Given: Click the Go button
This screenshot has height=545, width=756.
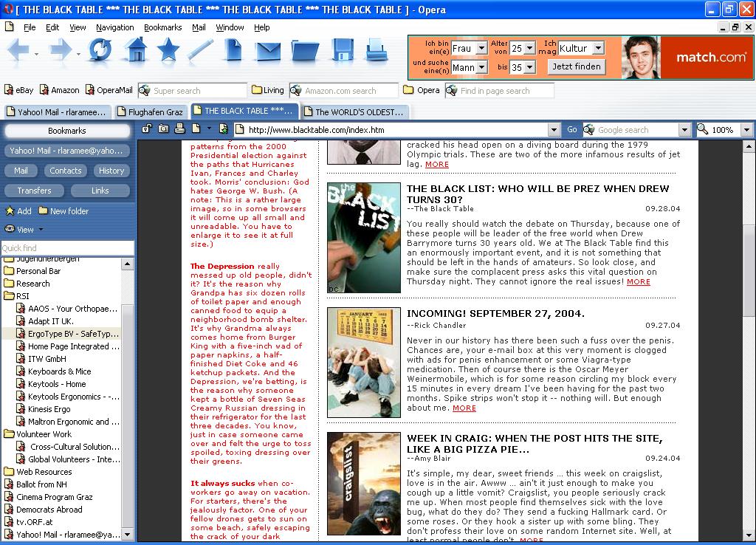Looking at the screenshot, I should (572, 130).
